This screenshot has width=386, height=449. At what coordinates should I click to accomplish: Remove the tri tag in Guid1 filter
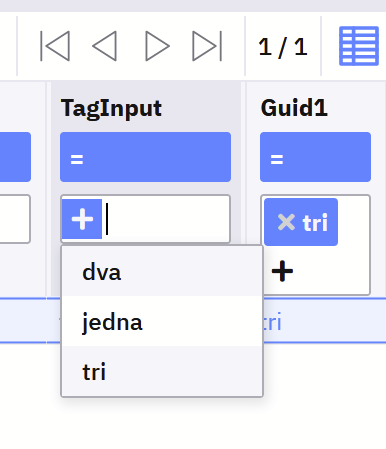tap(286, 222)
